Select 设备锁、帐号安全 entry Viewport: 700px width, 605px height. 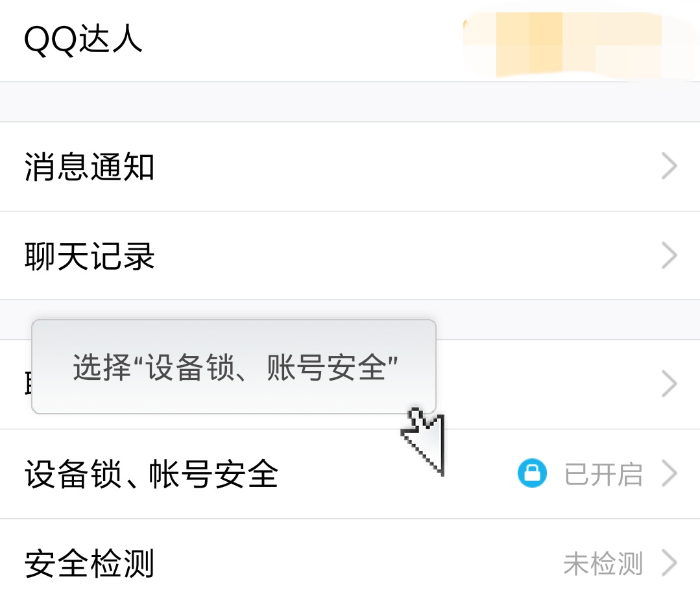click(350, 474)
